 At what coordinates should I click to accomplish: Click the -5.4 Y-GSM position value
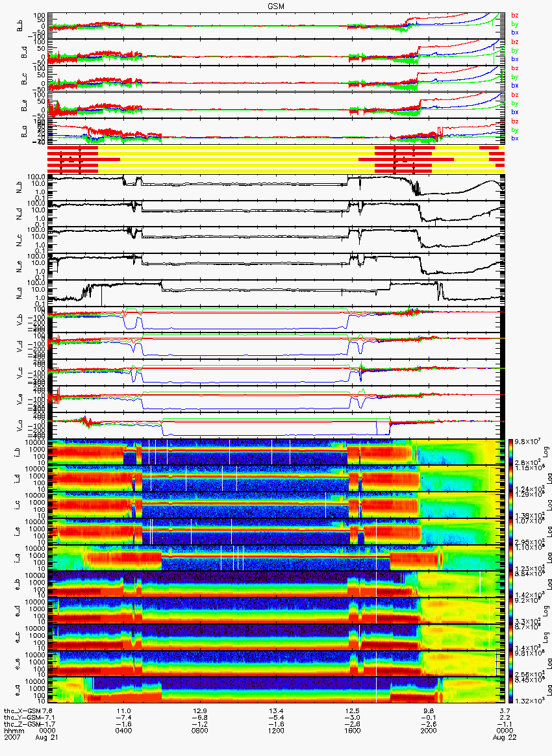[x=276, y=718]
